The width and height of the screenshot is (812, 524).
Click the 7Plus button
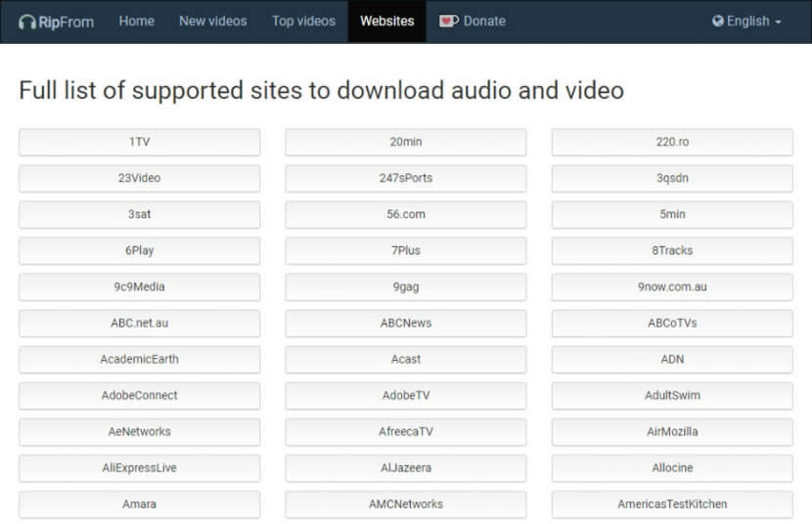tap(405, 251)
